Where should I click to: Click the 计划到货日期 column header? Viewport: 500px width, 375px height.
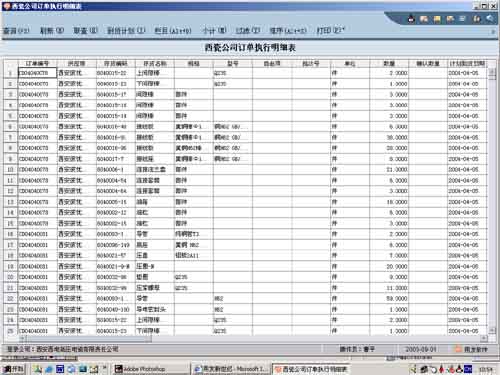click(467, 63)
